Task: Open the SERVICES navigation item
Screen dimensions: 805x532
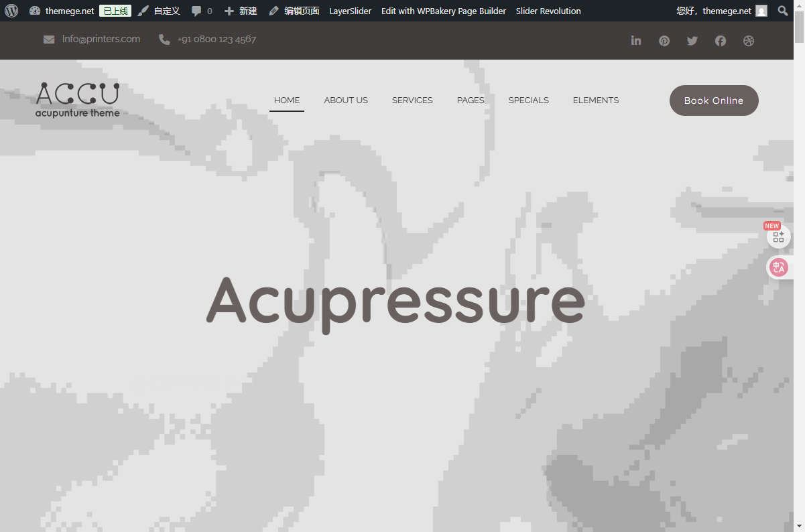Action: [412, 101]
